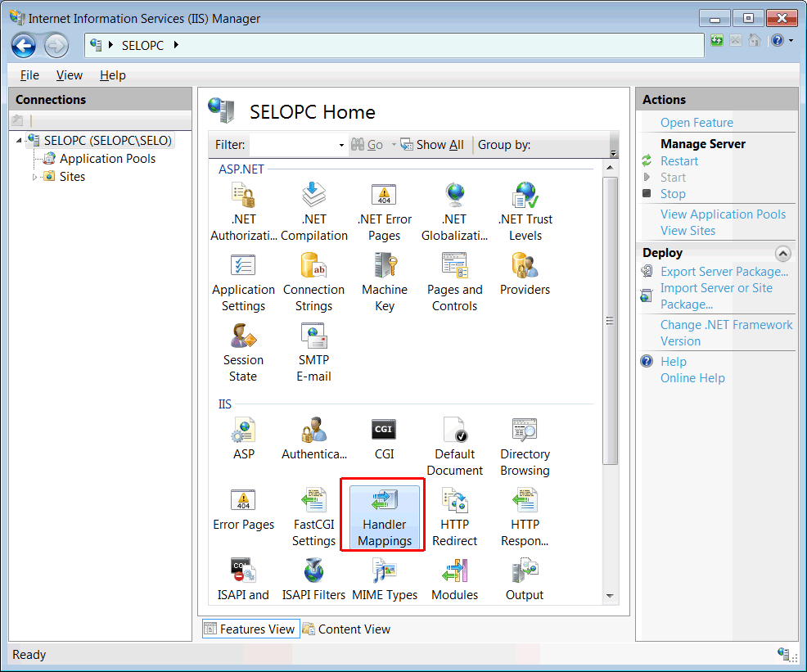Open .NET Compilation feature
807x672 pixels.
tap(314, 211)
